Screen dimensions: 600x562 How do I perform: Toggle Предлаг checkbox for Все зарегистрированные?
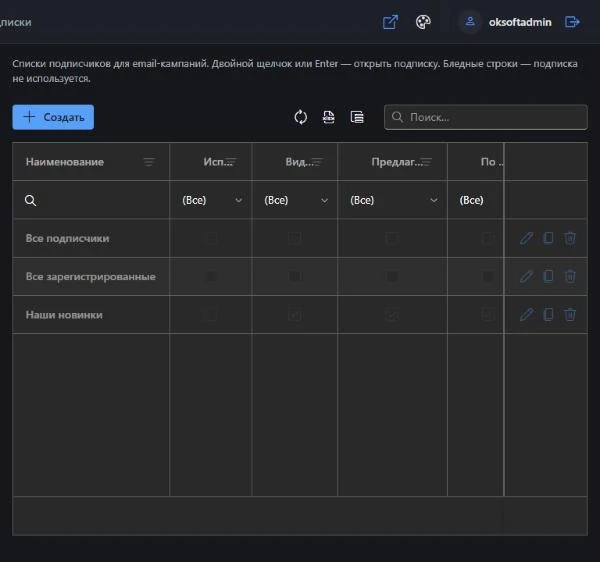tap(392, 276)
